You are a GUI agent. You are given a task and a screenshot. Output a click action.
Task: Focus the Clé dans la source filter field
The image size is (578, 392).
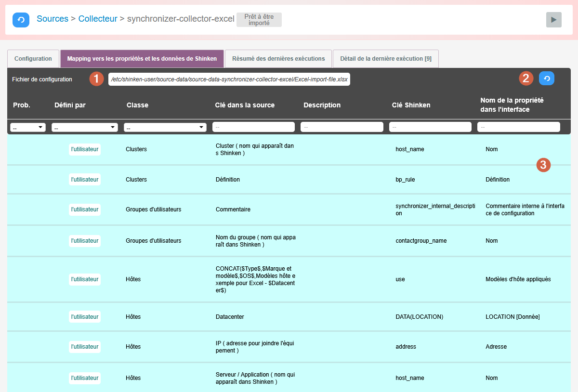coord(253,127)
